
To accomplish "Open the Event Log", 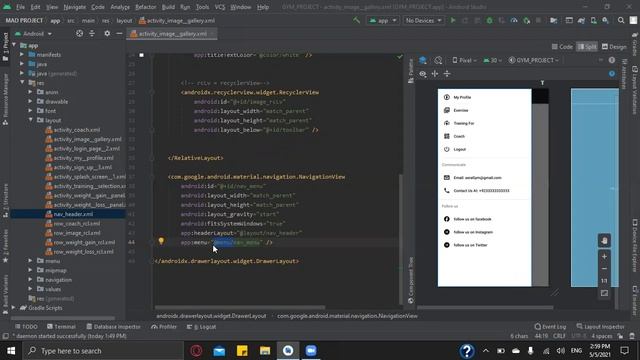I will [550, 327].
